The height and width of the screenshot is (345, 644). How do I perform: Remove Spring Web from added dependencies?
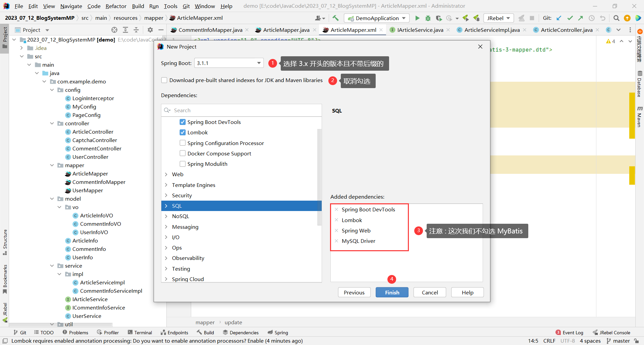pos(336,230)
